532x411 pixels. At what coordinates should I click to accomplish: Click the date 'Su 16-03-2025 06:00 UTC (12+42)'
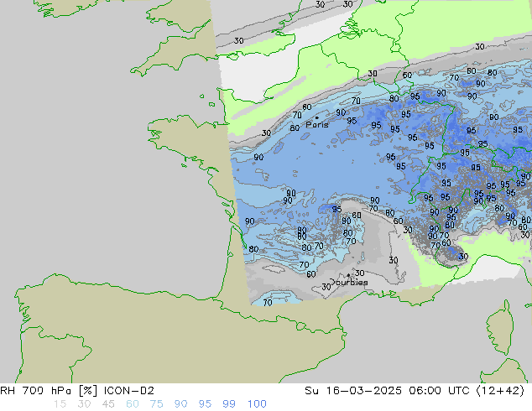415,391
